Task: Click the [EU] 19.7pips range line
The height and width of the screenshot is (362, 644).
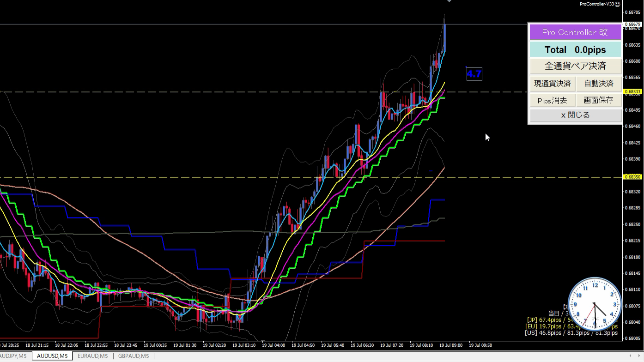Action: 571,326
